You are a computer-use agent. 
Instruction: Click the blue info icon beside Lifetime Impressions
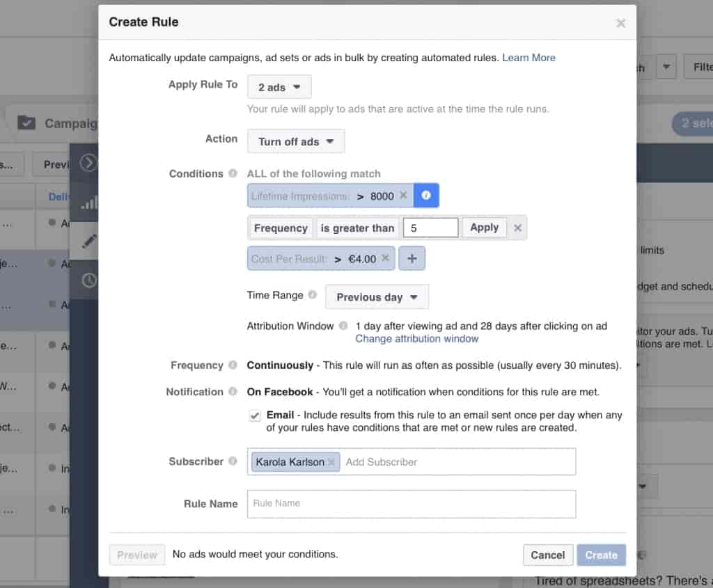426,196
